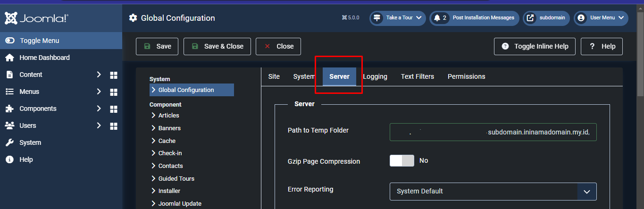Open Check-in component configuration

click(170, 153)
